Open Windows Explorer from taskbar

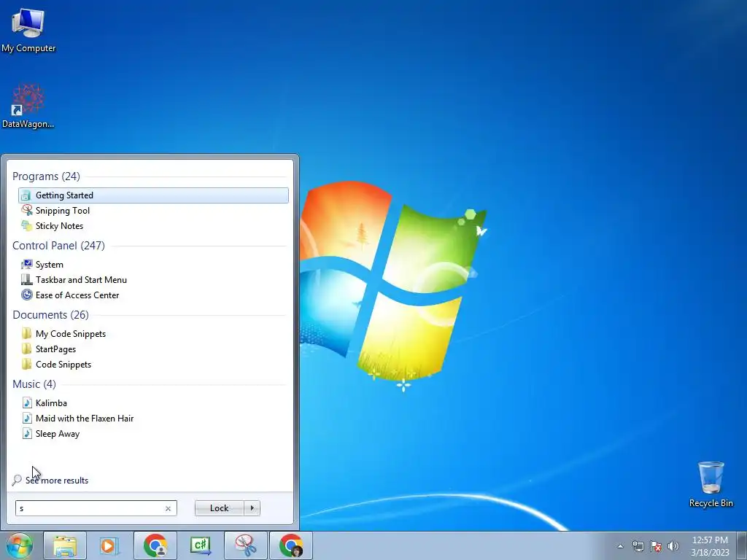pyautogui.click(x=65, y=545)
